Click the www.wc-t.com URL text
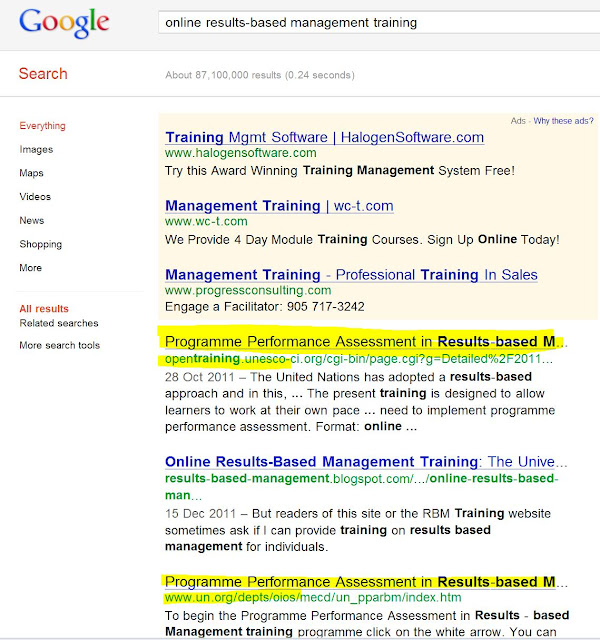The width and height of the screenshot is (600, 640). [206, 221]
